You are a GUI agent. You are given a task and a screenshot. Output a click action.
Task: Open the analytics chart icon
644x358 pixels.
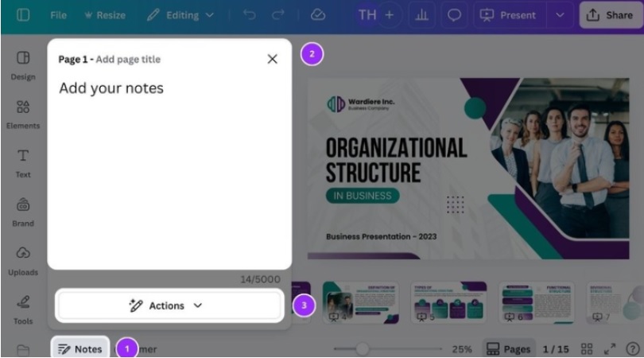pos(422,15)
